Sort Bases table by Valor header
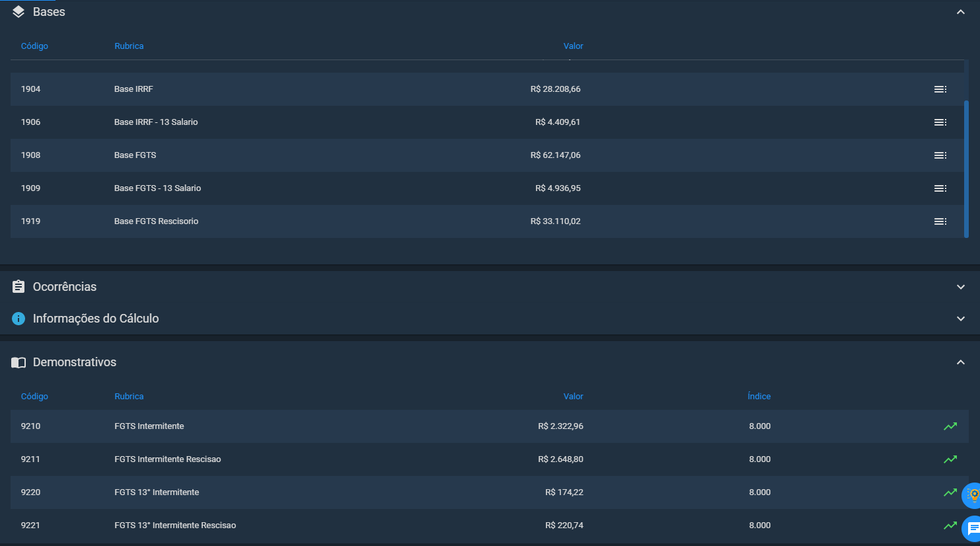The width and height of the screenshot is (980, 546). [x=573, y=46]
